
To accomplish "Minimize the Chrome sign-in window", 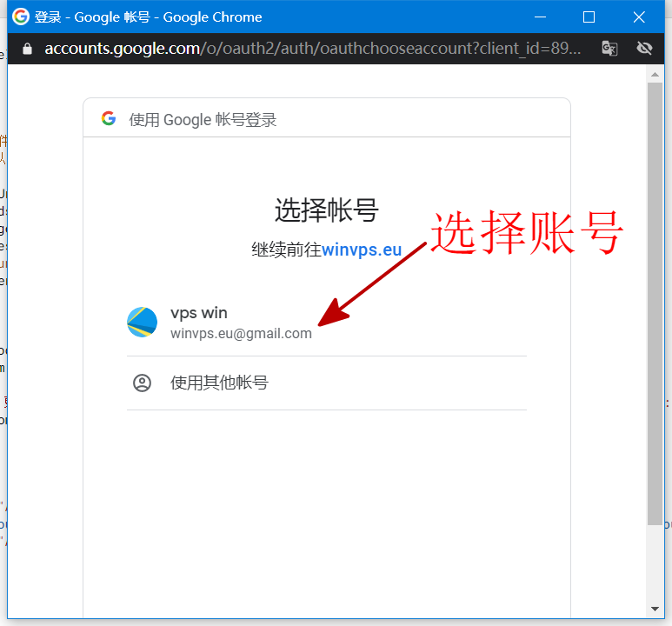I will click(540, 17).
